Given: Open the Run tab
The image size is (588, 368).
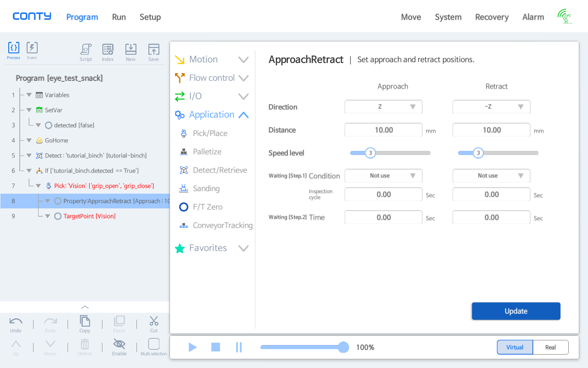Looking at the screenshot, I should click(119, 17).
